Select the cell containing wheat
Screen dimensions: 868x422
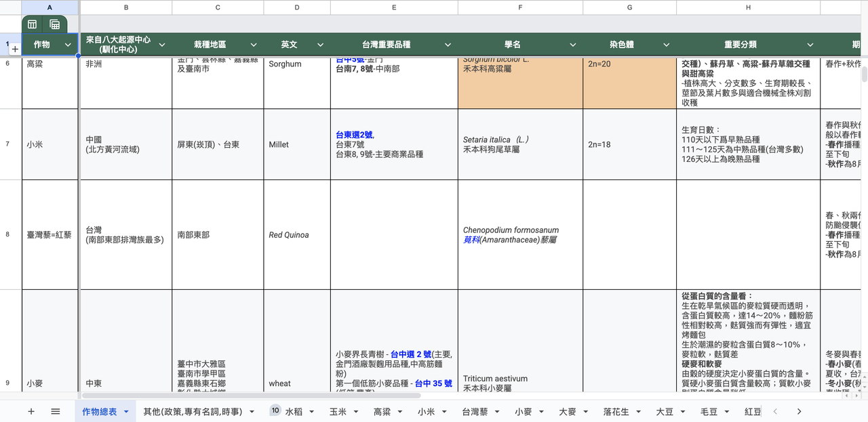coord(297,340)
